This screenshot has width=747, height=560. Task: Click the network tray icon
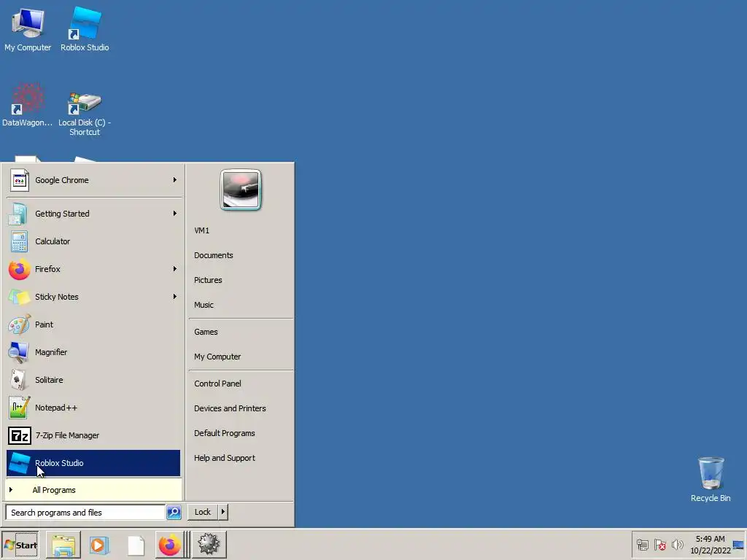[x=643, y=545]
